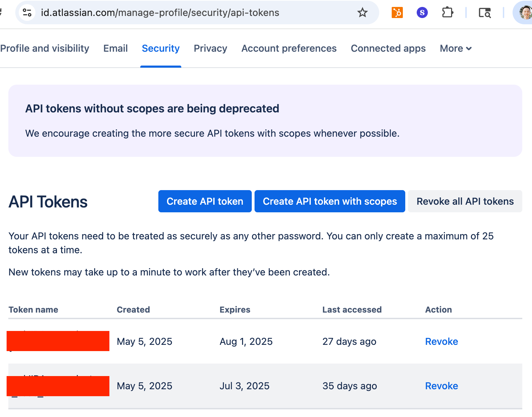Viewport: 532px width, 417px height.
Task: Go to the Privacy tab
Action: (210, 49)
